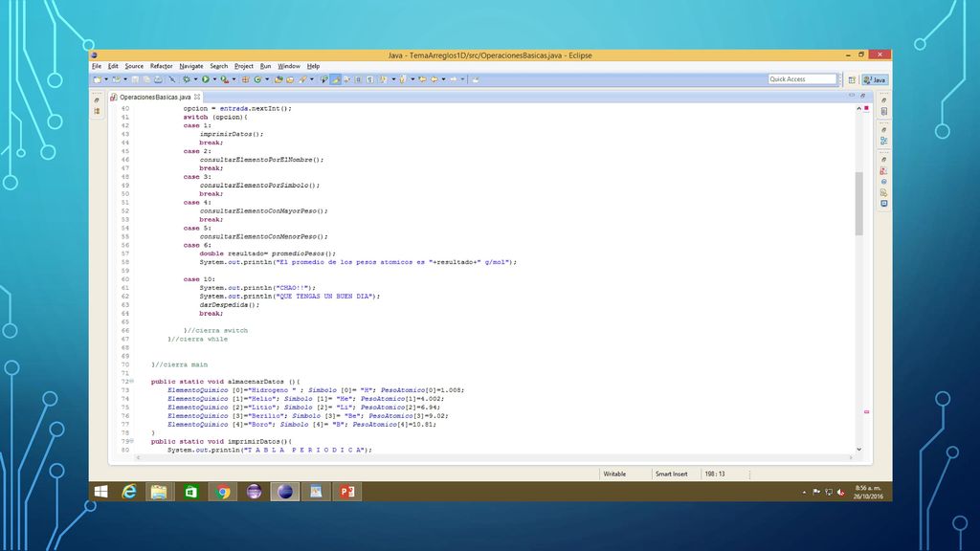Select the Java perspective button
Screen dimensions: 980x551
[875, 80]
